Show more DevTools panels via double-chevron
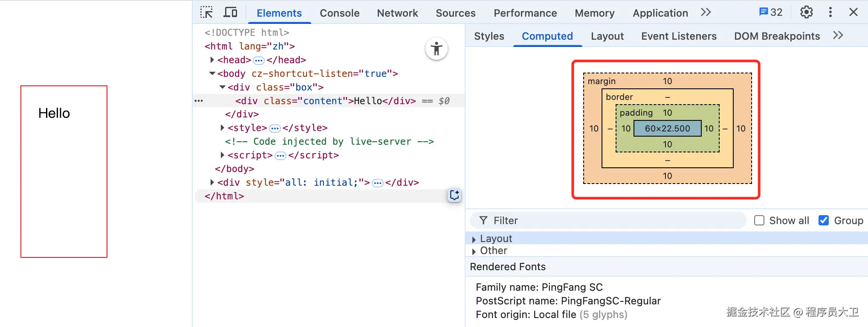Screen dimensions: 868x327 tap(706, 12)
